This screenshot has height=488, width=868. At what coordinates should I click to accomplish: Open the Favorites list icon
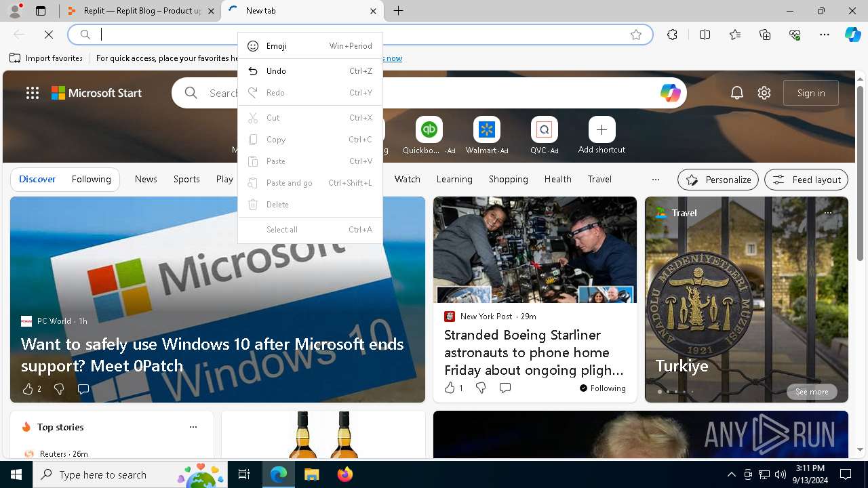735,35
